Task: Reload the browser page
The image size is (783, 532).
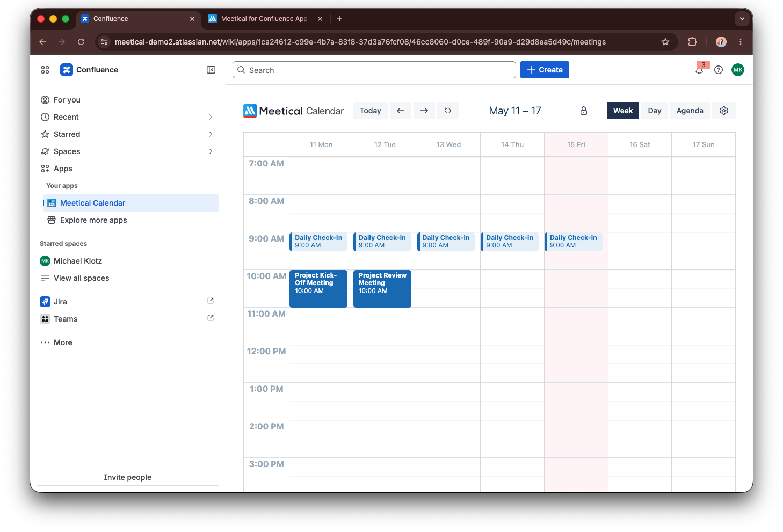Action: point(81,42)
